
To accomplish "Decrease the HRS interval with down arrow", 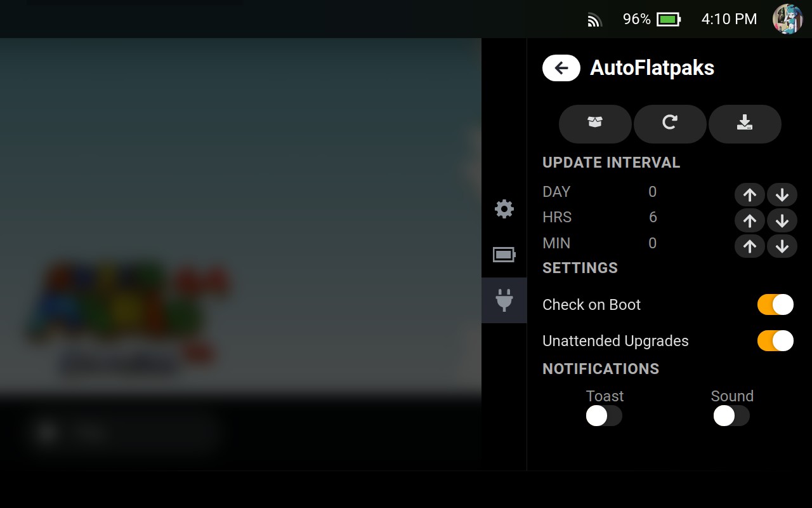I will pos(782,220).
